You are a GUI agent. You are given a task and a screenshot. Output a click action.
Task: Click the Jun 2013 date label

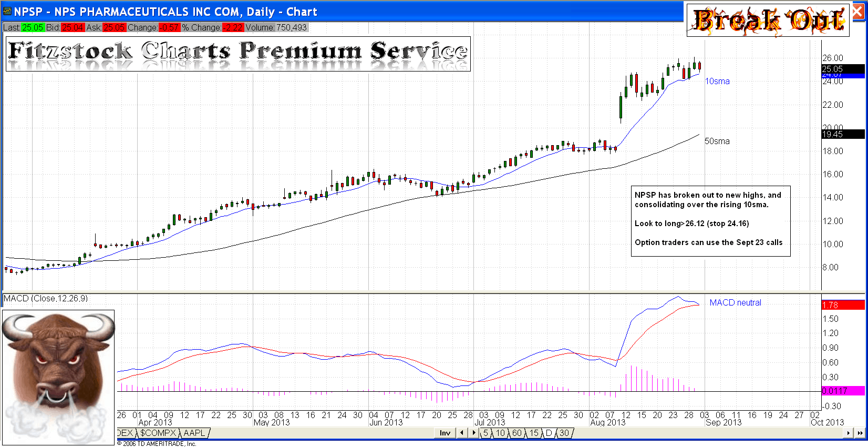[x=386, y=422]
